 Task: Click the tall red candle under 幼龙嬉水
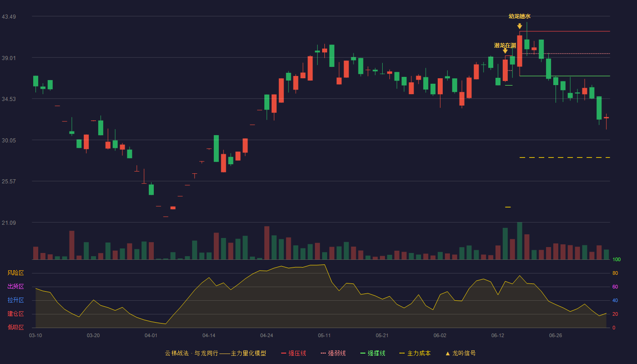coord(520,51)
